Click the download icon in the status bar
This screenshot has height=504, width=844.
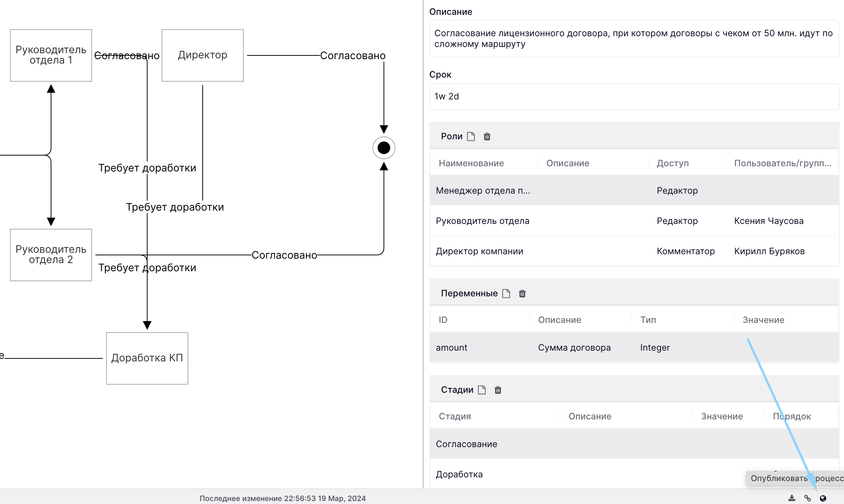pyautogui.click(x=792, y=498)
